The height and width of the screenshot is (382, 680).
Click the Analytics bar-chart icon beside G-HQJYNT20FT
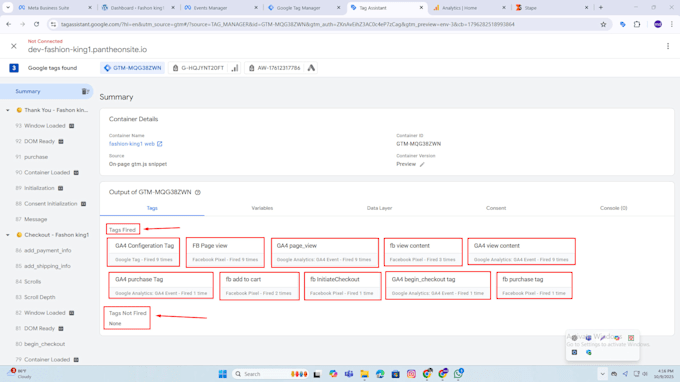(x=235, y=68)
